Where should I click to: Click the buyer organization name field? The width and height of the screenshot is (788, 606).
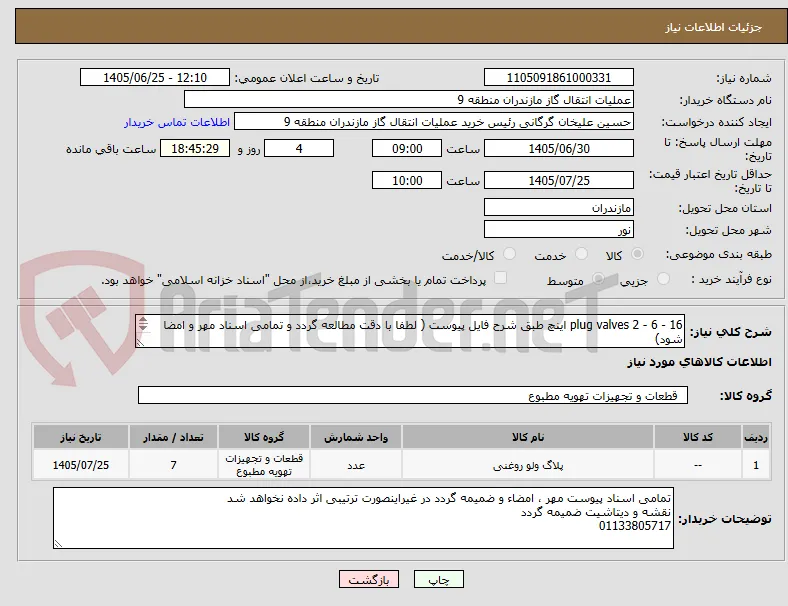[x=409, y=99]
